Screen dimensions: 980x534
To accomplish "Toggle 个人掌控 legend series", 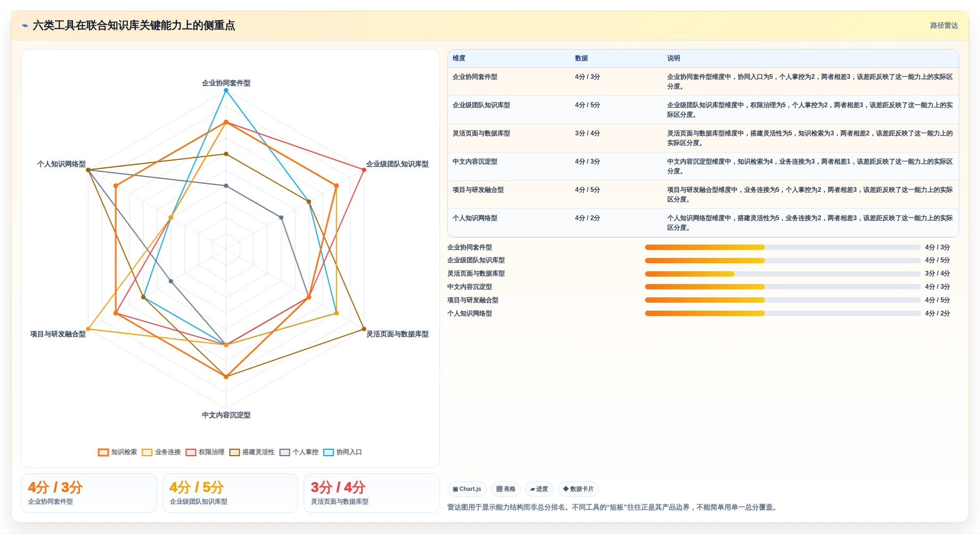I will click(299, 452).
